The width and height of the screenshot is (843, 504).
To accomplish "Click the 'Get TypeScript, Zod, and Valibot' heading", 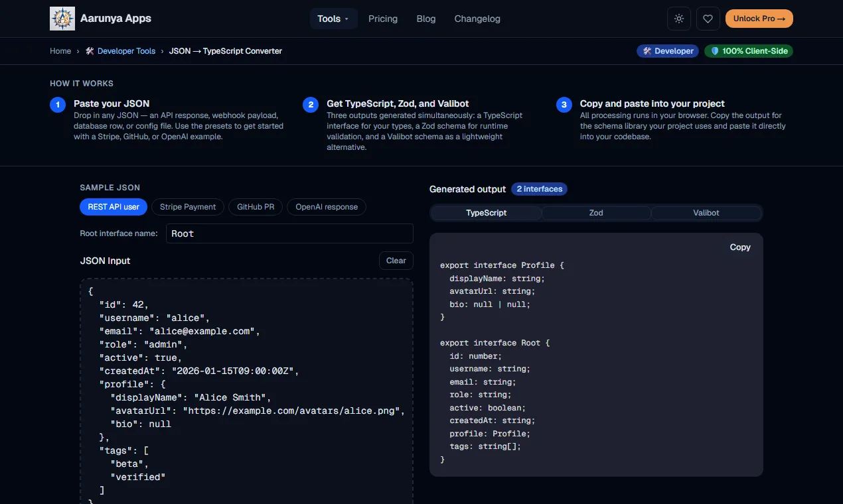I will [398, 103].
